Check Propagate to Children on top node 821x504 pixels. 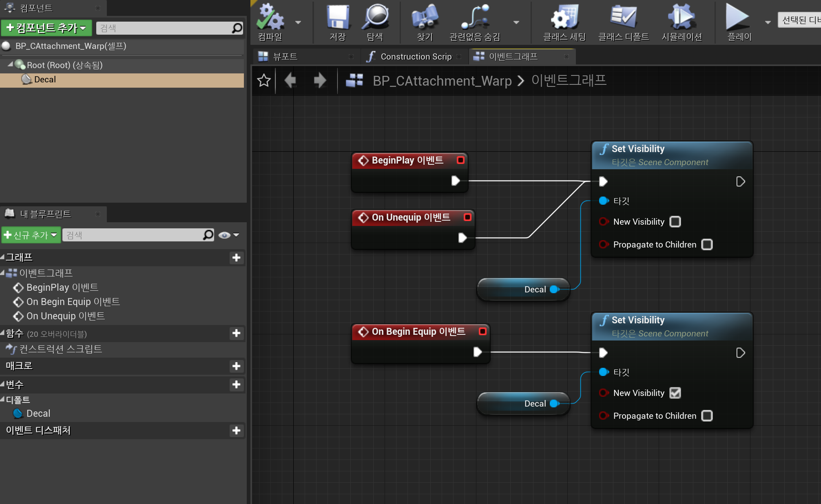(707, 245)
